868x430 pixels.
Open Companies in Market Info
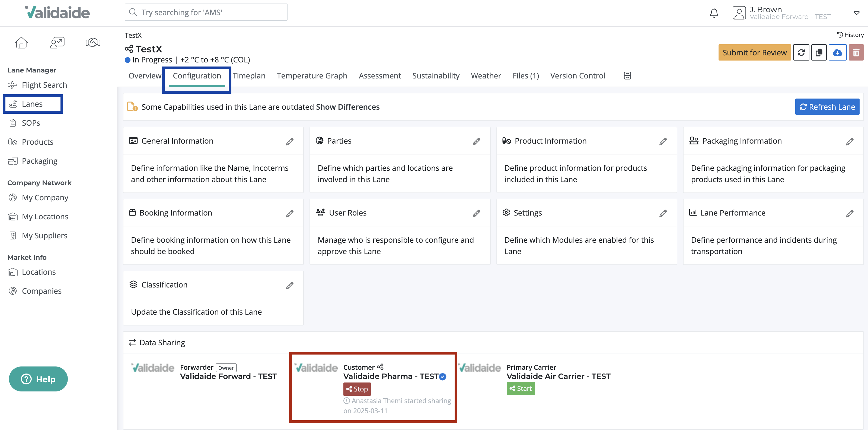coord(35,291)
